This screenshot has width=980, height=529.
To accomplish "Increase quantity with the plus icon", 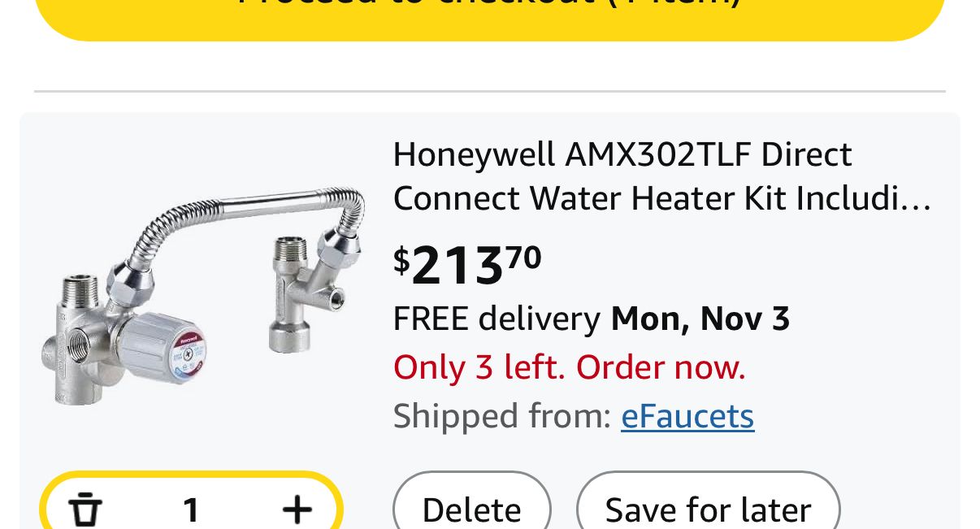I will click(297, 509).
